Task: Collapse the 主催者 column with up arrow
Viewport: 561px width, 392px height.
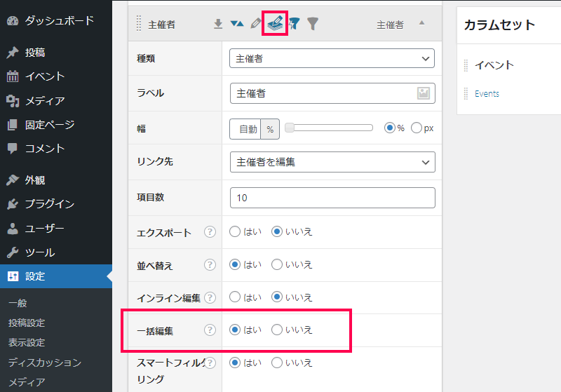Action: point(422,23)
